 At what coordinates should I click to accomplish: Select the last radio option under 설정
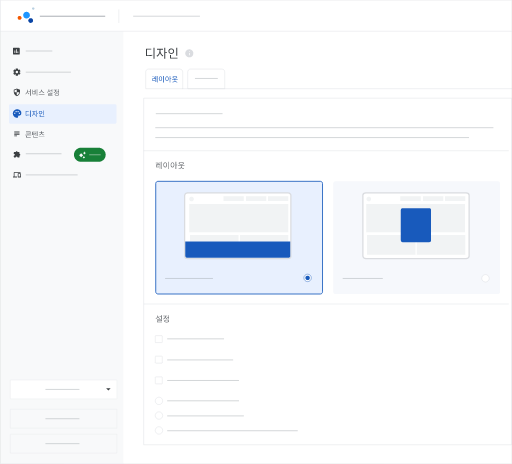159,430
